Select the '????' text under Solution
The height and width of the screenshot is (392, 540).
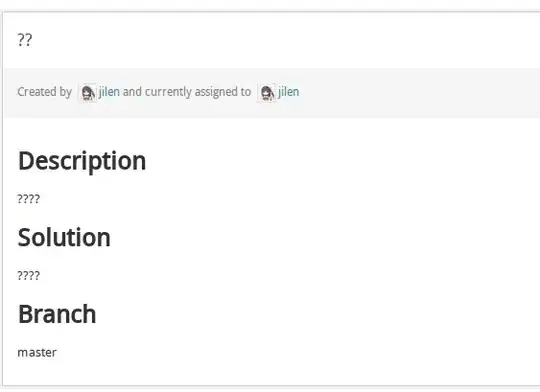(29, 276)
